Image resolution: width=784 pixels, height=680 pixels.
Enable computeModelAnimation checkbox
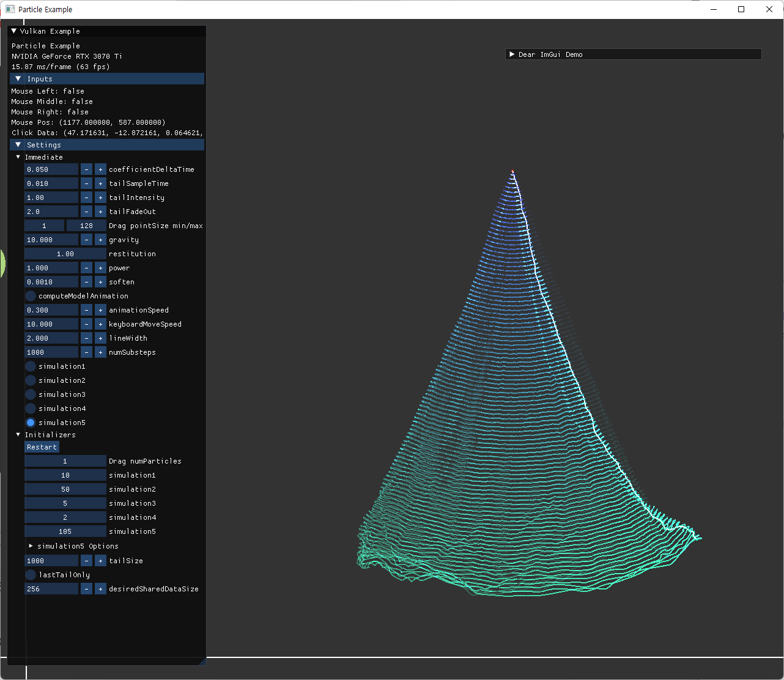click(x=31, y=296)
